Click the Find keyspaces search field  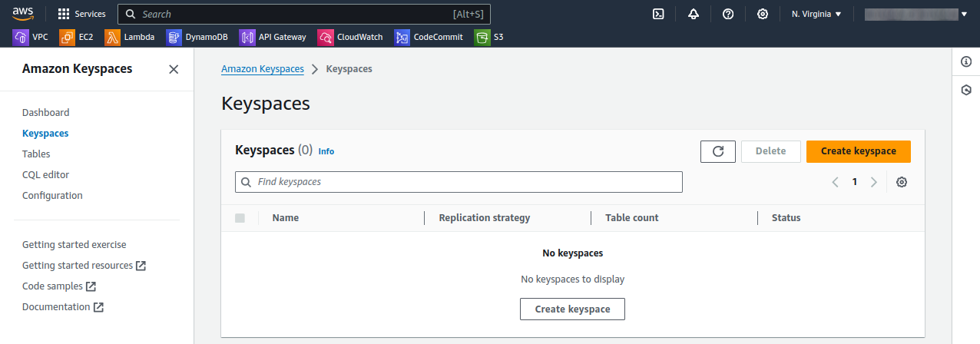tap(459, 182)
